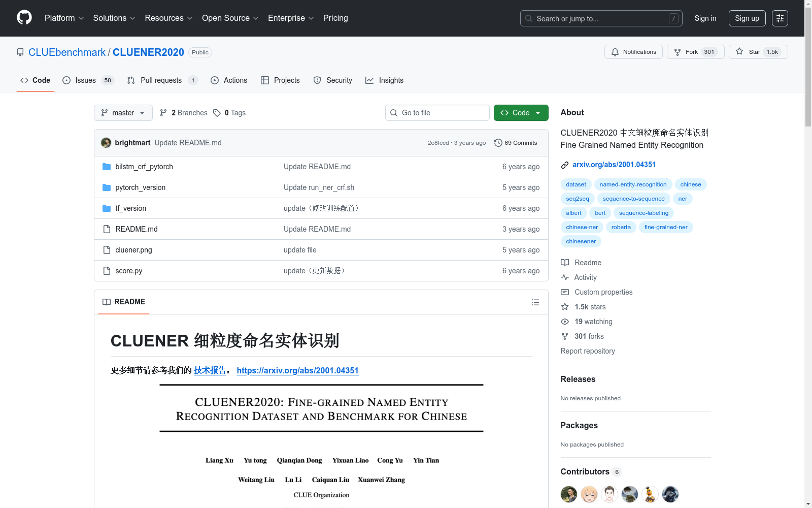Click the Readme book icon in sidebar
This screenshot has height=508, width=812.
click(564, 263)
